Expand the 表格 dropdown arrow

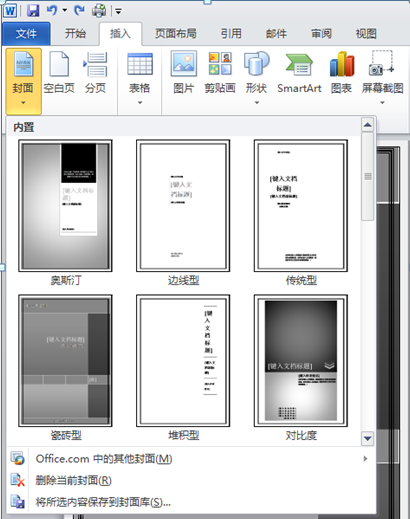140,103
